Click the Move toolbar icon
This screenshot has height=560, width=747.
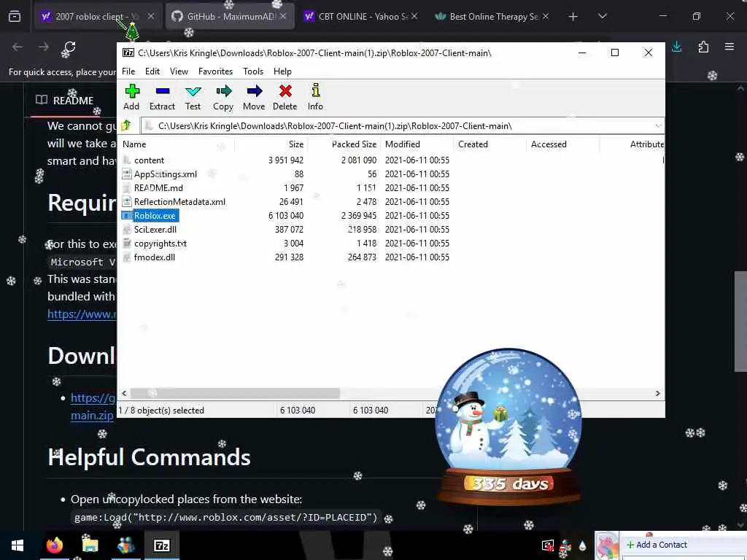(x=255, y=91)
